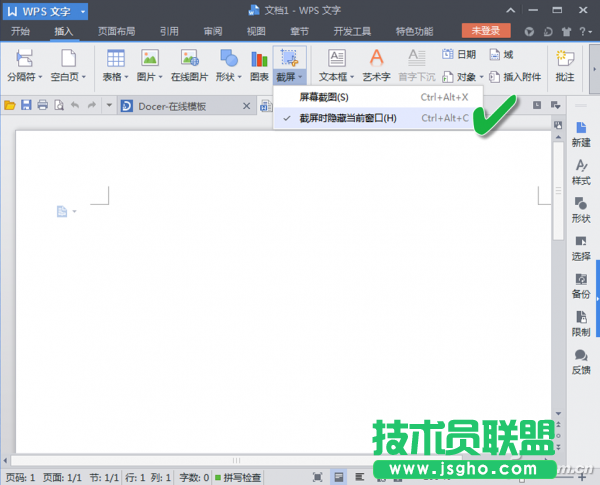The height and width of the screenshot is (485, 600).
Task: Open the 视图 ribbon tab
Action: (x=256, y=31)
